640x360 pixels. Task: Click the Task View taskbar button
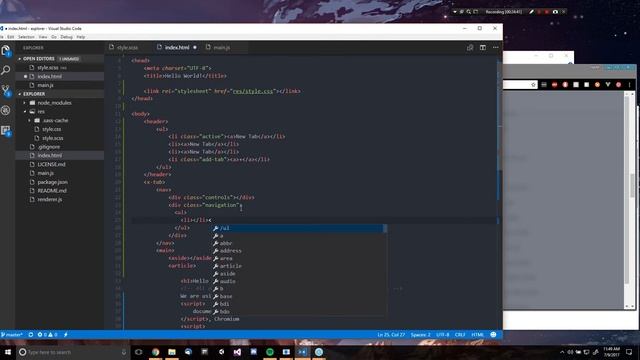138,352
